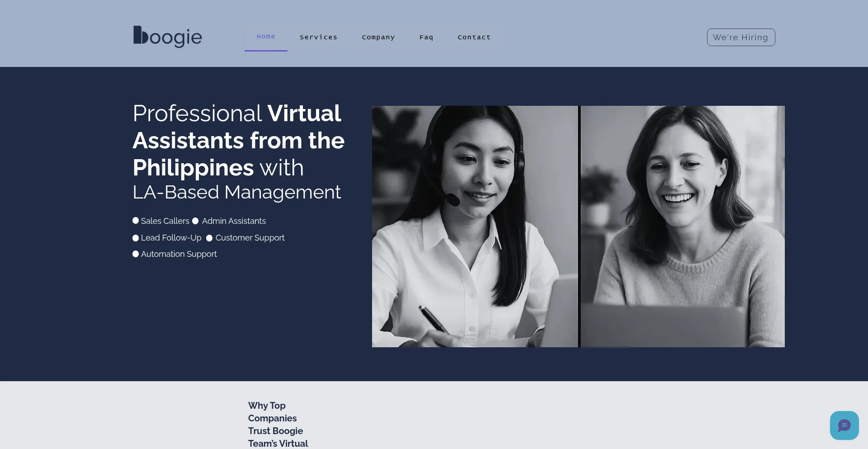Click the bullet dot before Lead Follow-Up

coord(136,238)
